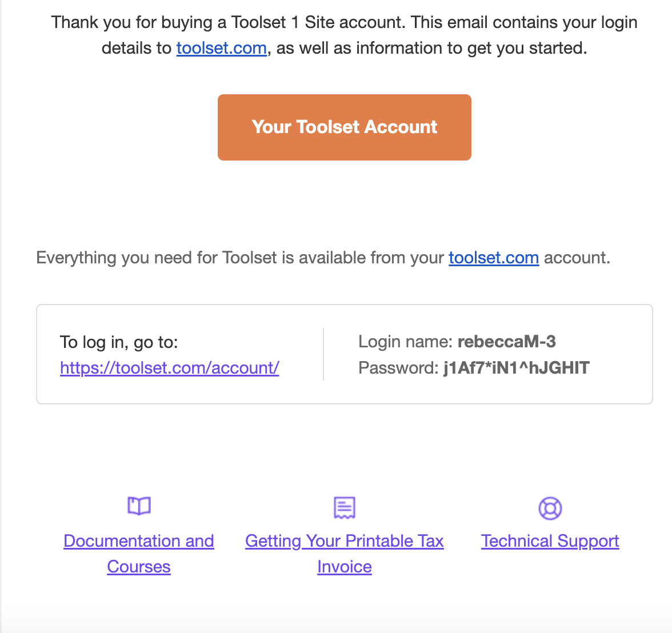Viewport: 672px width, 633px height.
Task: Click "as well as information to get you started"
Action: click(432, 48)
